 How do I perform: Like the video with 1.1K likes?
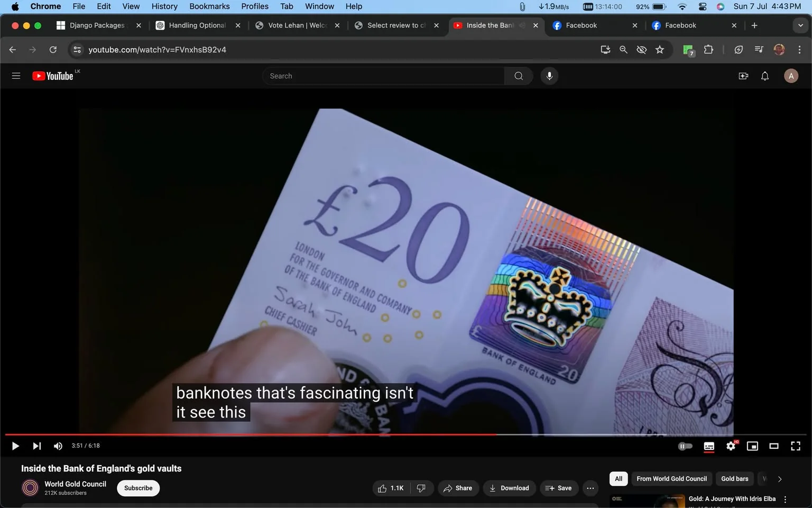point(391,488)
